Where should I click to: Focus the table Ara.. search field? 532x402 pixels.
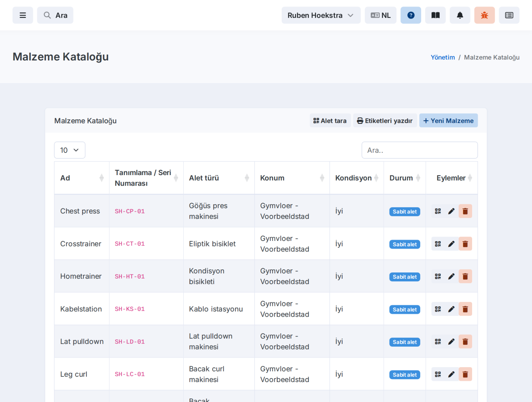pyautogui.click(x=420, y=150)
